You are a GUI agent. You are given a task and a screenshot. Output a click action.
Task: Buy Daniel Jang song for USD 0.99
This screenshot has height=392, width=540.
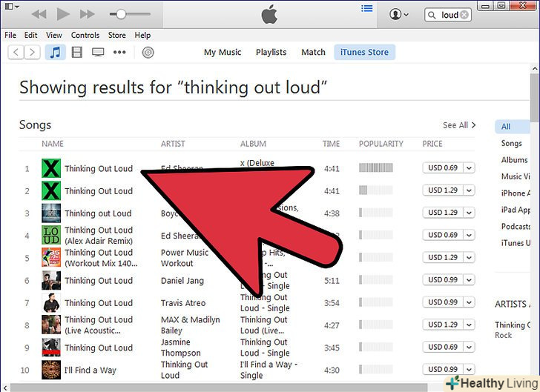point(443,280)
